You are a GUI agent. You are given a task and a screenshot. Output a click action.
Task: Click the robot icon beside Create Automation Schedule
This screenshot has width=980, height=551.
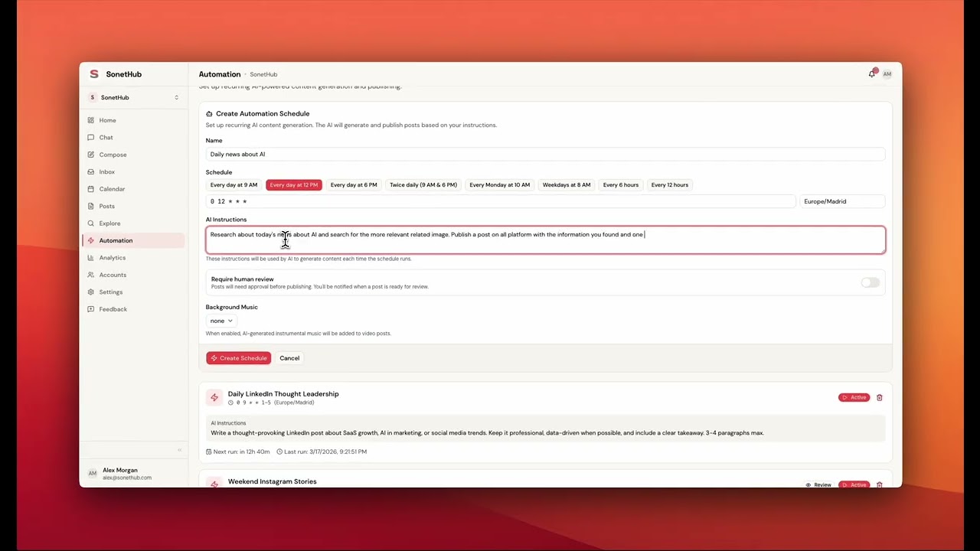tap(209, 113)
